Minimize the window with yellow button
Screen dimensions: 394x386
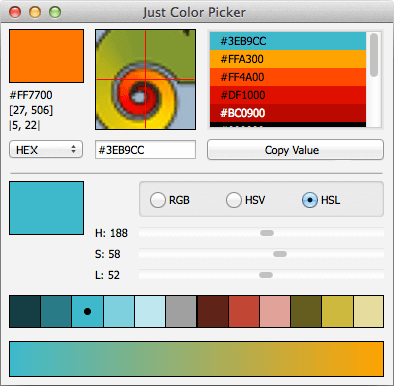tap(35, 12)
